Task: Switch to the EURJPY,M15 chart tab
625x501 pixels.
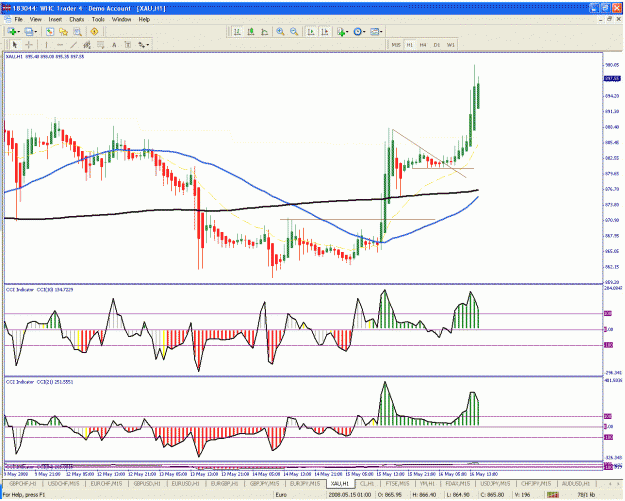Action: pyautogui.click(x=305, y=484)
